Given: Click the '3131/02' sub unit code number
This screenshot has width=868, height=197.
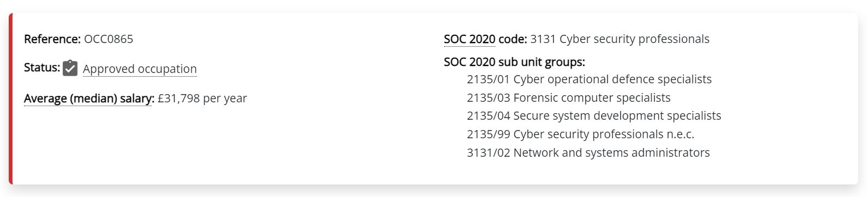Looking at the screenshot, I should coord(488,153).
